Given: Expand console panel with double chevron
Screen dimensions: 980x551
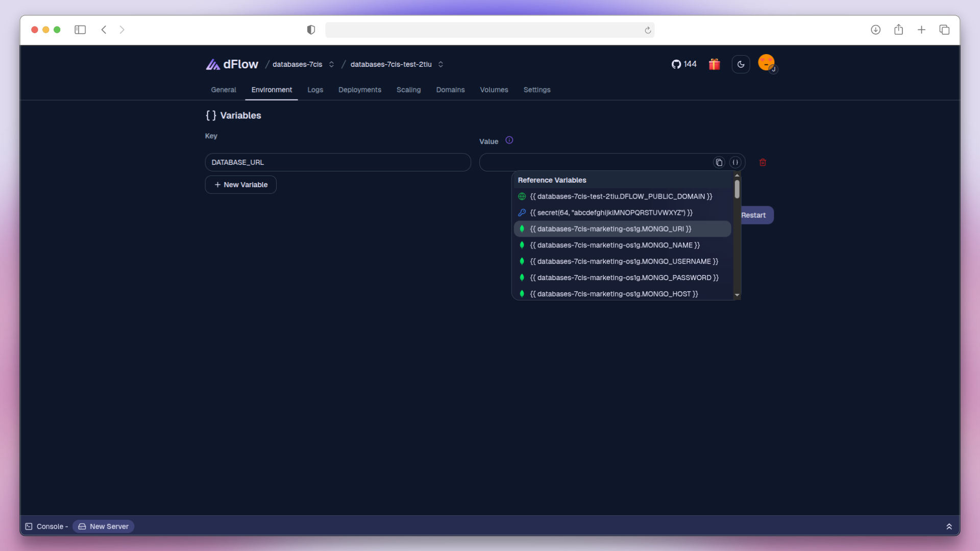Looking at the screenshot, I should pos(949,527).
